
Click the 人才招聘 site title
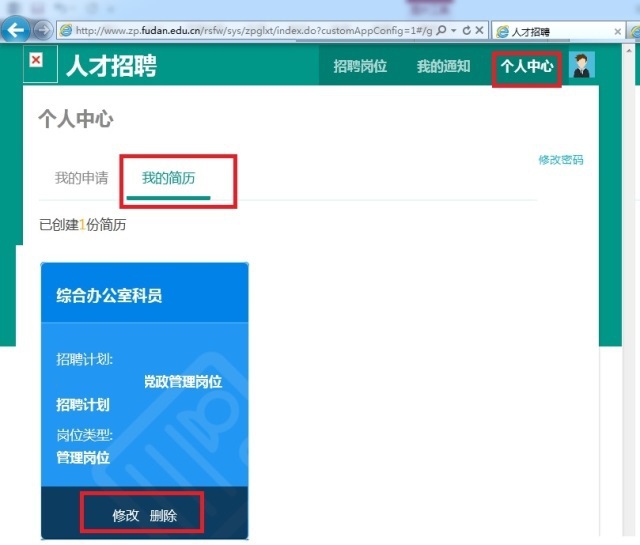[x=111, y=67]
